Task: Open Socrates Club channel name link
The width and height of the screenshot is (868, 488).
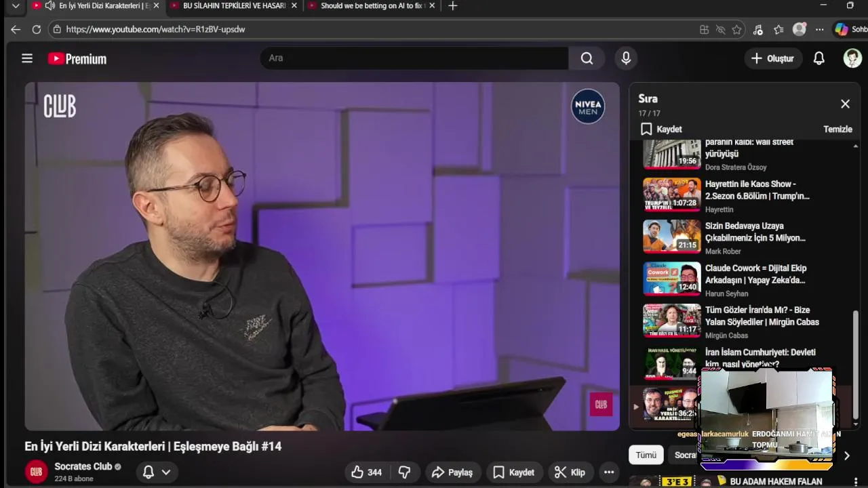Action: tap(83, 466)
